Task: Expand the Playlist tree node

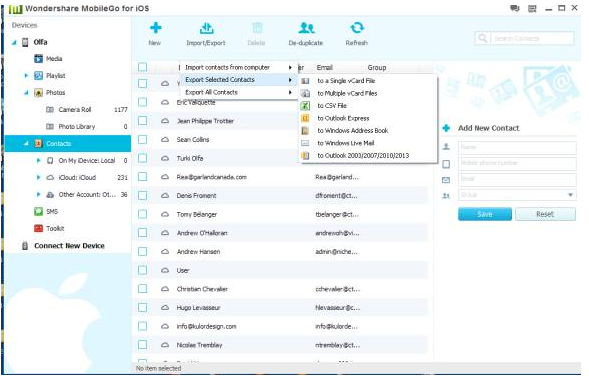Action: tap(26, 76)
